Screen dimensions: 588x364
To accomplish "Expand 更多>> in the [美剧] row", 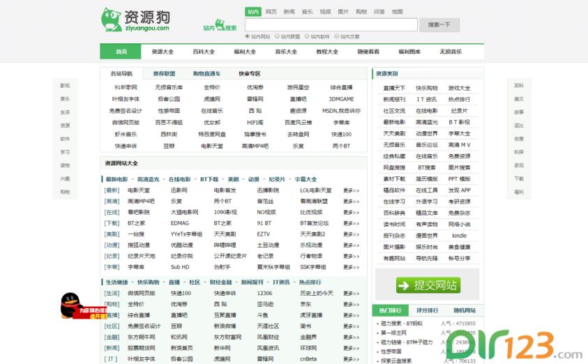I will 351,234.
